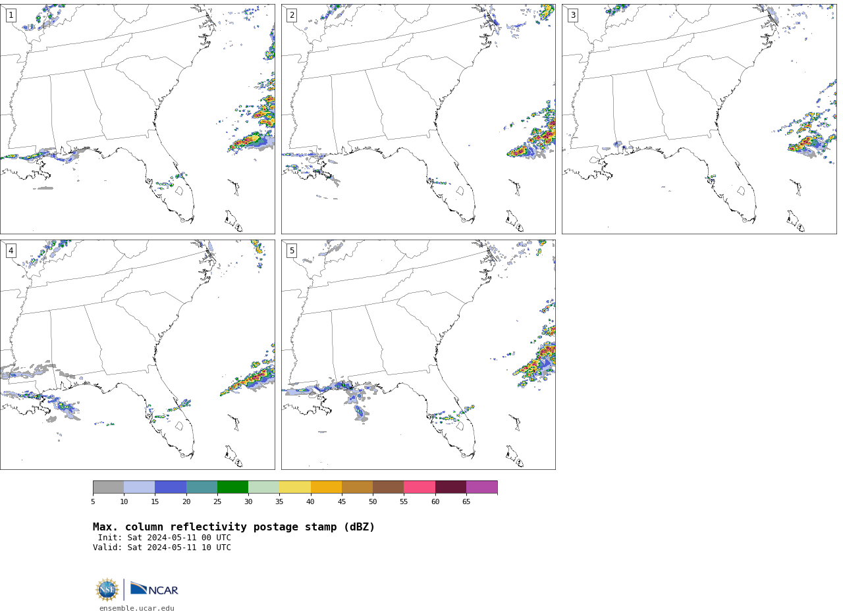Click the colorbar tick label 65
Viewport: 843px width, 616px height.
pyautogui.click(x=466, y=502)
